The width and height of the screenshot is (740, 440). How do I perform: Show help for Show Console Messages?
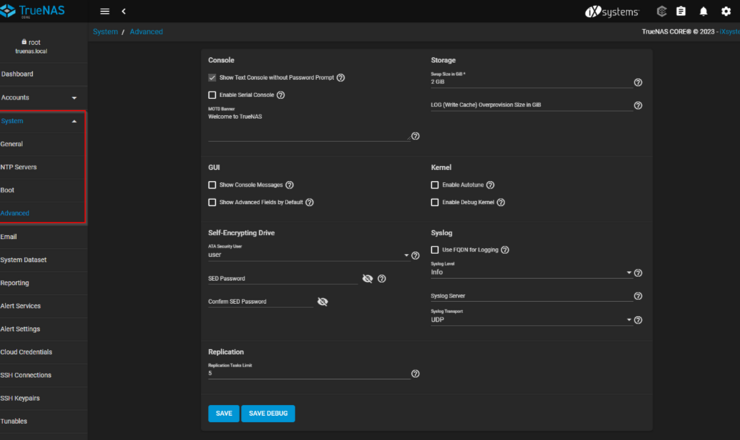coord(289,185)
